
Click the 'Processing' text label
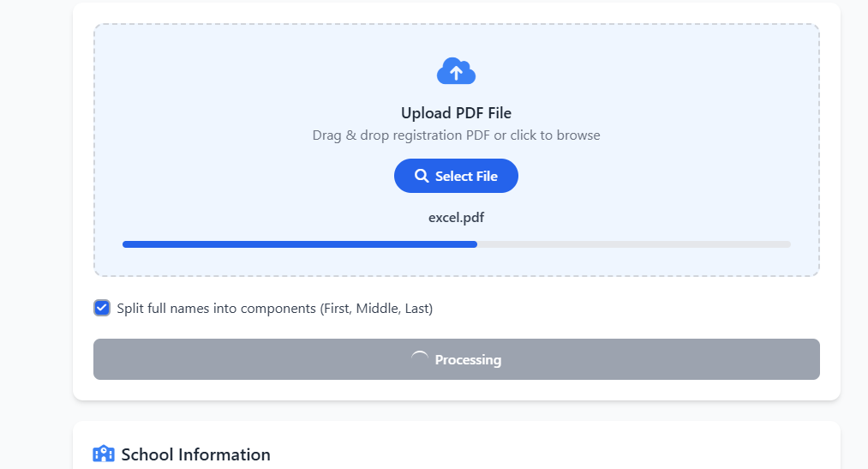[x=468, y=360]
